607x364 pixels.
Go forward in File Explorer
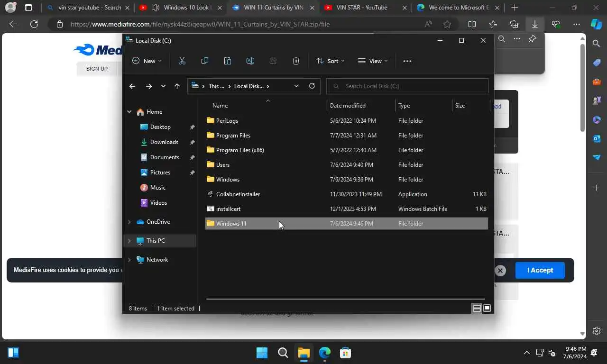(149, 86)
